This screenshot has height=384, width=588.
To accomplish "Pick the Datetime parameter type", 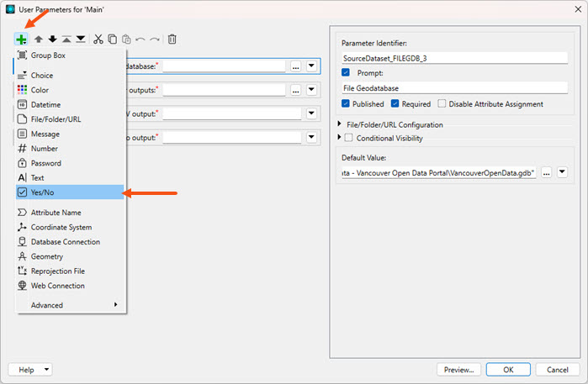I will tap(69, 104).
